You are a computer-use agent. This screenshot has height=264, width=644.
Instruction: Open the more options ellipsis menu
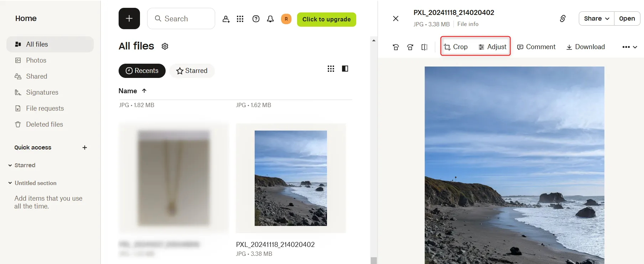(630, 47)
